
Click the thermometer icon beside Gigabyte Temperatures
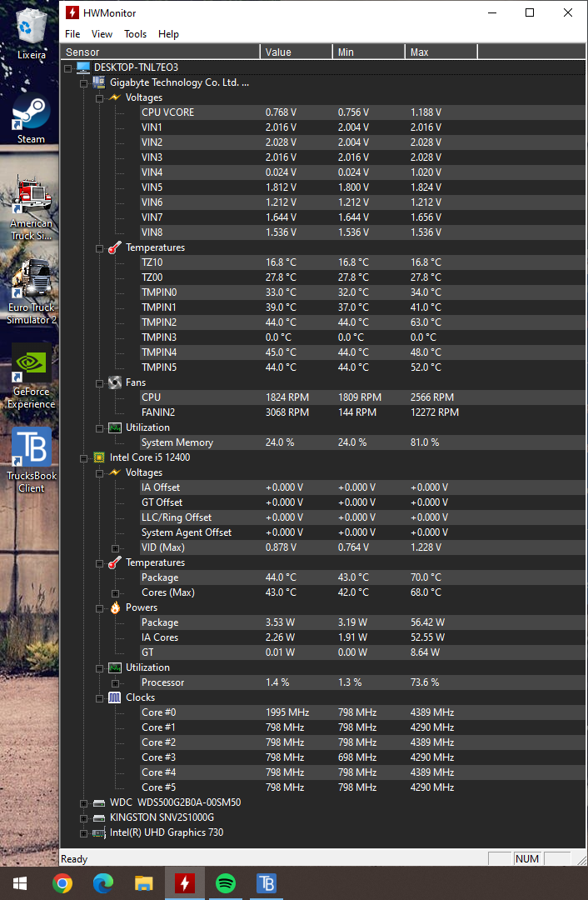coord(115,247)
